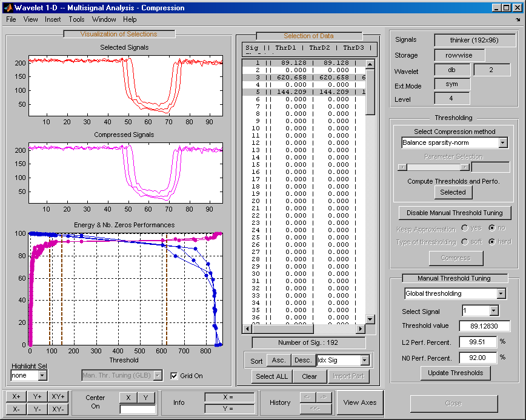Click the dock arrow in the menu bar

(x=518, y=19)
